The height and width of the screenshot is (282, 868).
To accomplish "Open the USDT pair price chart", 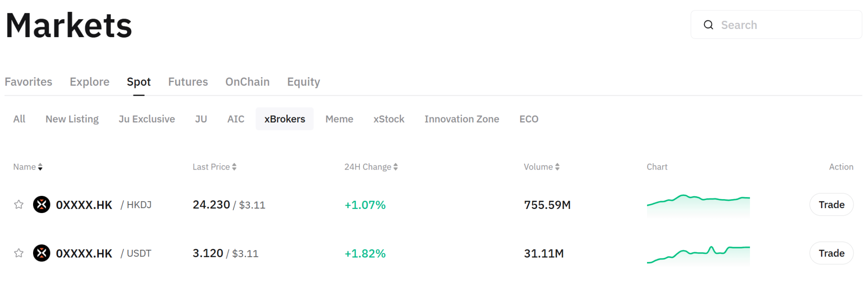I will click(x=698, y=254).
